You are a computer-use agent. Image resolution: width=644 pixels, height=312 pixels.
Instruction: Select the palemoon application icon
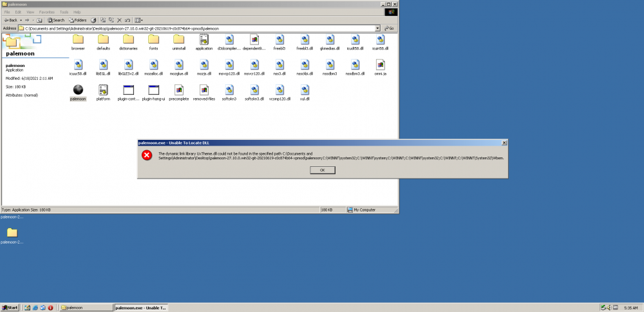pos(77,90)
